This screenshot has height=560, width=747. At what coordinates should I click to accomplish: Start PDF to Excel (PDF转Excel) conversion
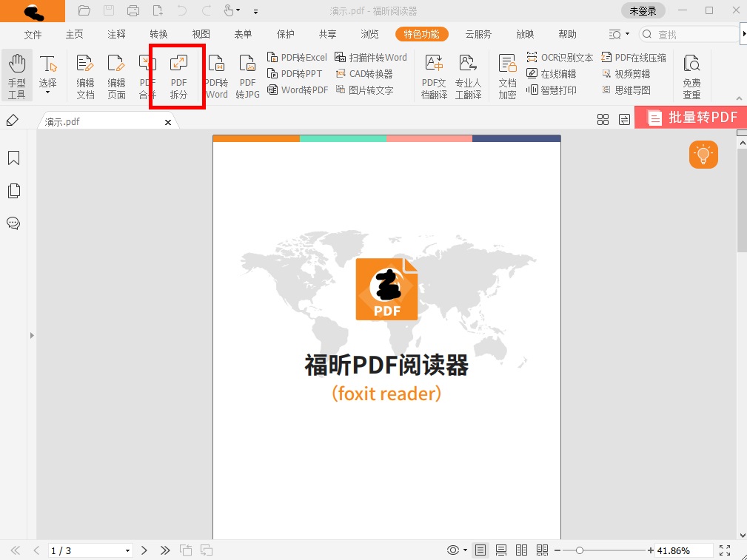(x=297, y=58)
